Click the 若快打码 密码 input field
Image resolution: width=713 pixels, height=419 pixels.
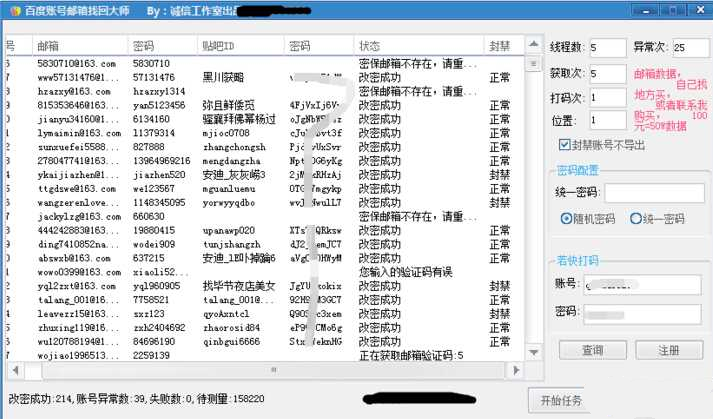coord(642,314)
